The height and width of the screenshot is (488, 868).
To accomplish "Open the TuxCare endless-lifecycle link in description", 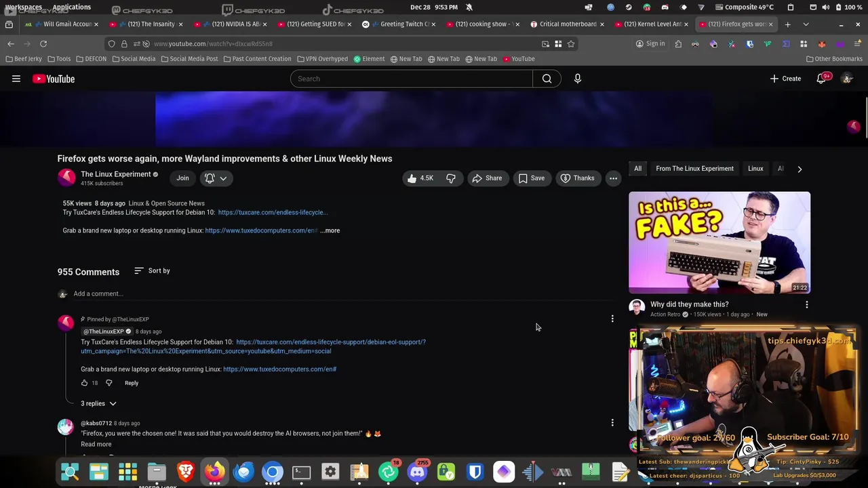I will point(273,212).
